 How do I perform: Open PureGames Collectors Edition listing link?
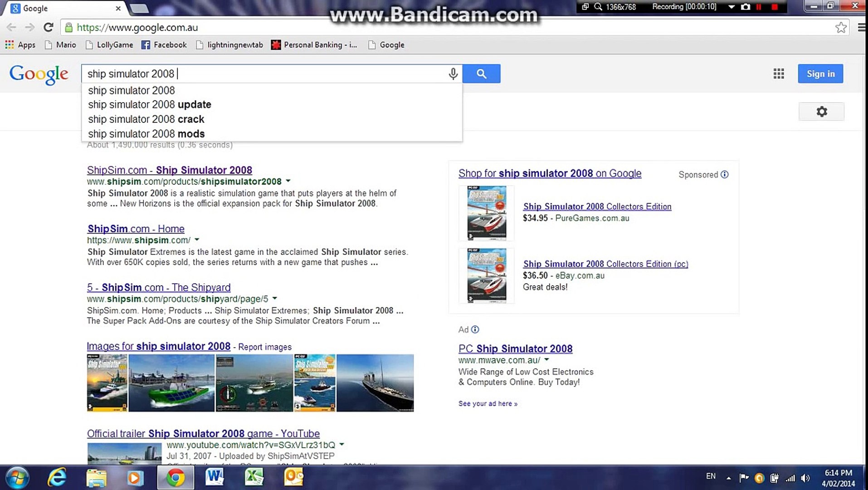point(597,206)
